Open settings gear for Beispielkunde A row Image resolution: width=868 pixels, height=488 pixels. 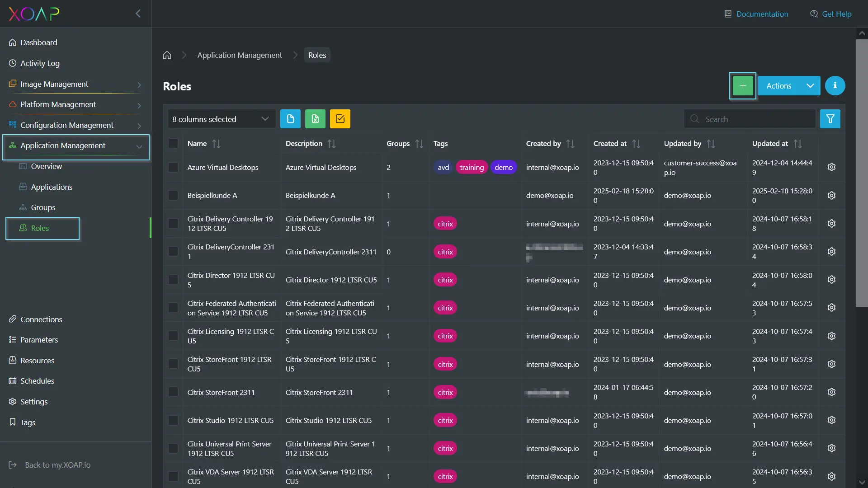click(x=831, y=195)
